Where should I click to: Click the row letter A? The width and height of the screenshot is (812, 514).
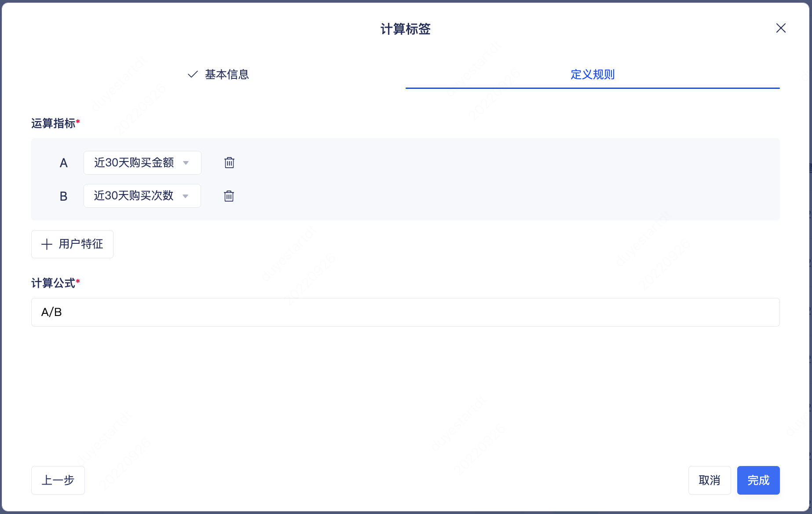coord(63,163)
